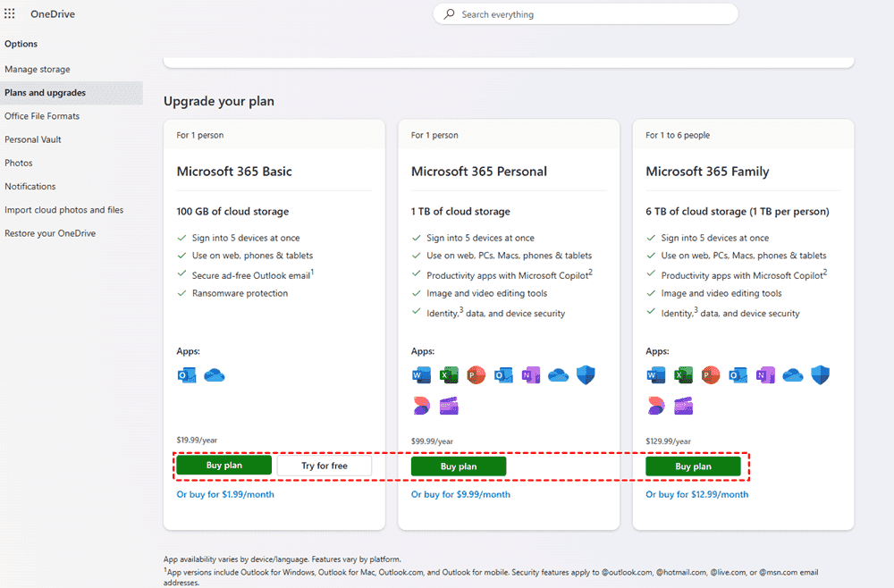Open Import cloud photos and files
The height and width of the screenshot is (588, 894).
[x=72, y=210]
